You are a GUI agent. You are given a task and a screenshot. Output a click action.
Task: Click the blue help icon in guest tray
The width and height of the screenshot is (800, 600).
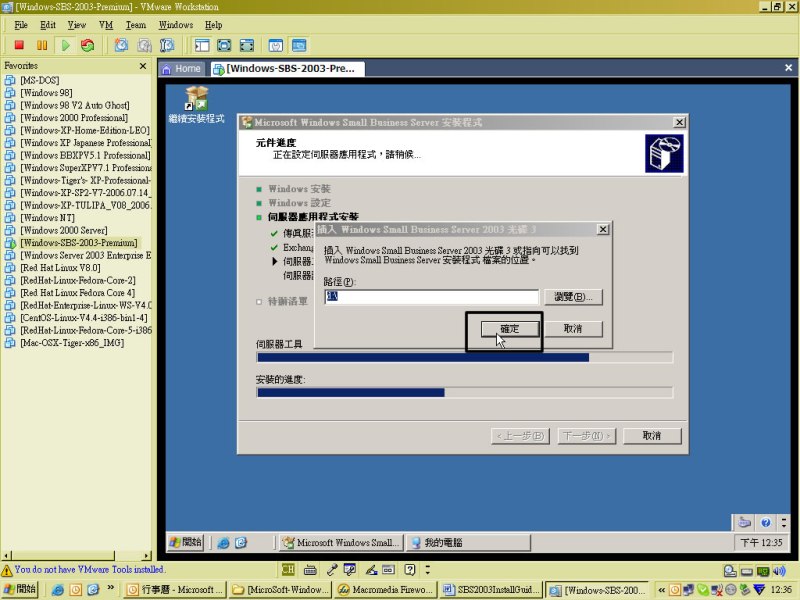point(765,522)
